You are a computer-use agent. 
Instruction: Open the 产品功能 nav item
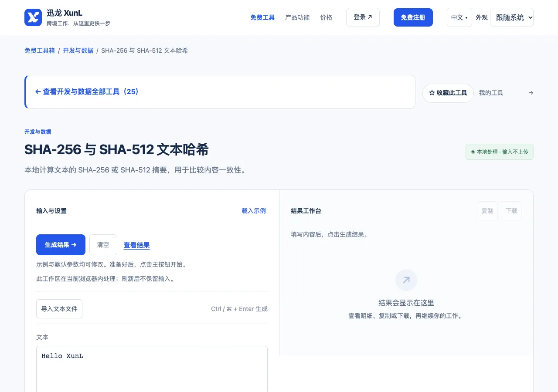coord(297,17)
